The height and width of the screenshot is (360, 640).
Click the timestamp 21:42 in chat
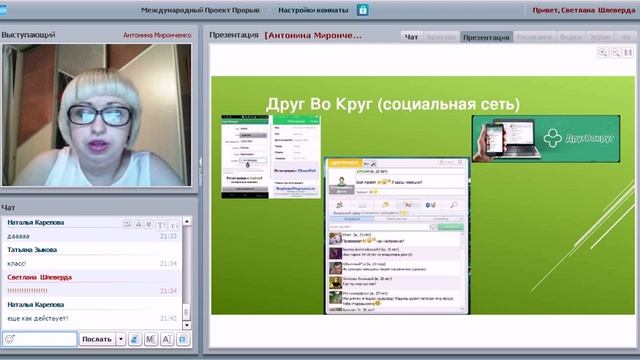(168, 318)
